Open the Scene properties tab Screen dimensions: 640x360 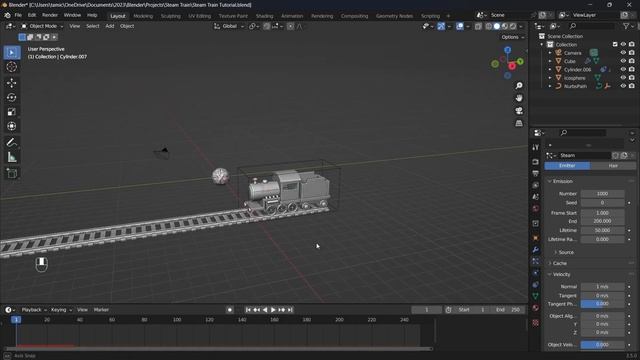pyautogui.click(x=536, y=197)
